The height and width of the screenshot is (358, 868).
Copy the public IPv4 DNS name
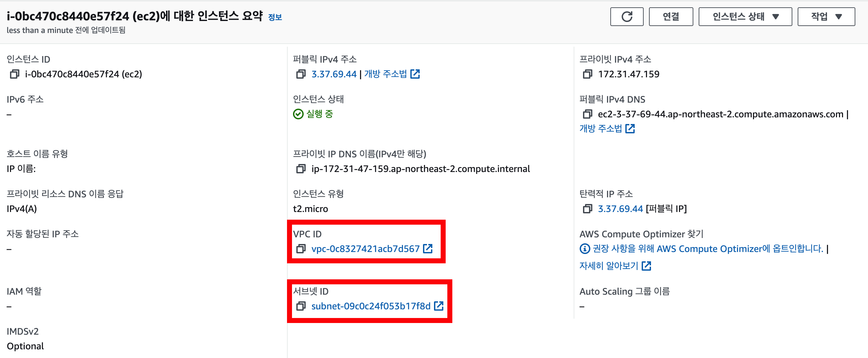point(587,114)
